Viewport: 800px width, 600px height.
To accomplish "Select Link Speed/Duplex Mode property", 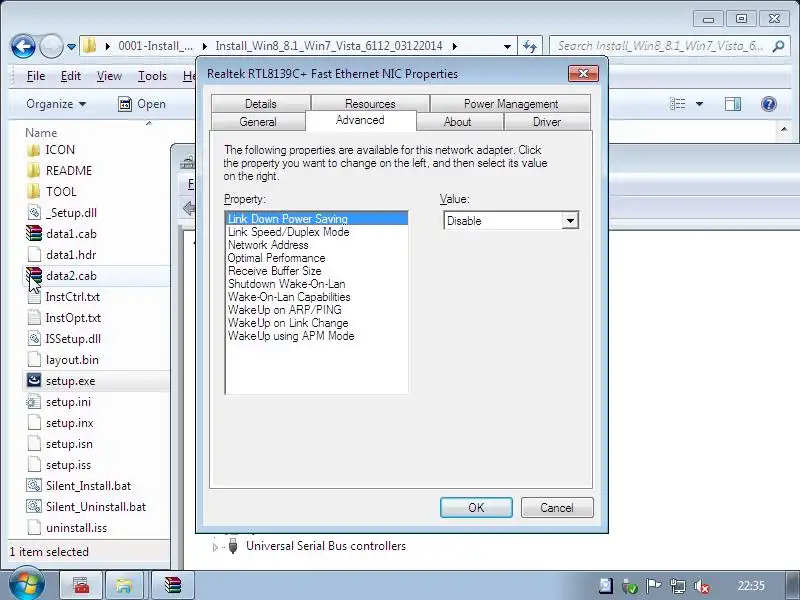I will [x=288, y=232].
